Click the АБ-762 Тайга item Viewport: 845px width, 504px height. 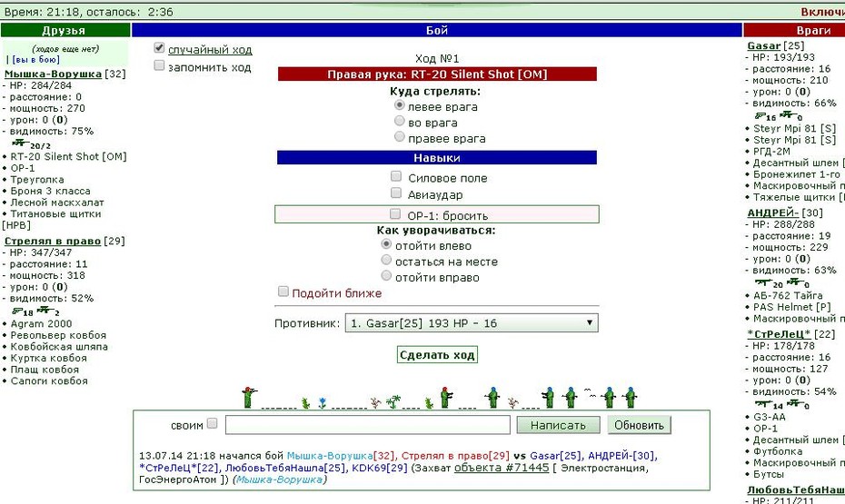point(788,296)
